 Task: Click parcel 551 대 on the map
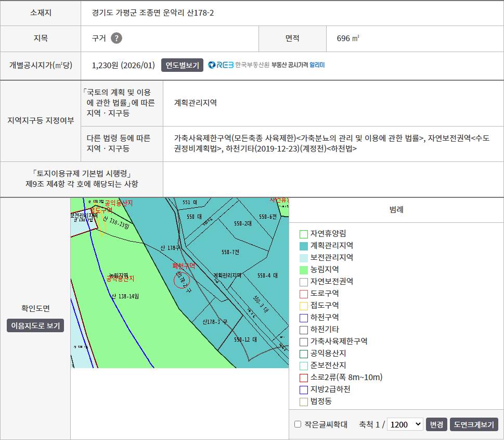[190, 202]
